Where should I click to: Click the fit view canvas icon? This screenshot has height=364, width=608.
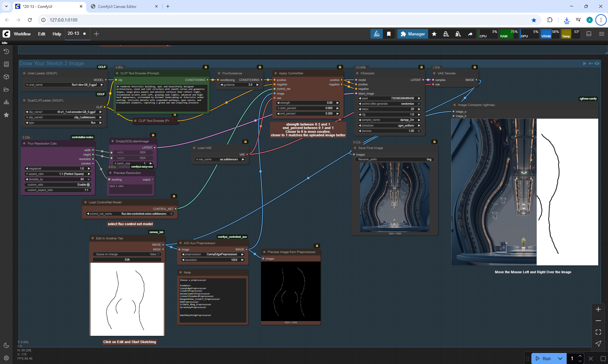tap(598, 332)
